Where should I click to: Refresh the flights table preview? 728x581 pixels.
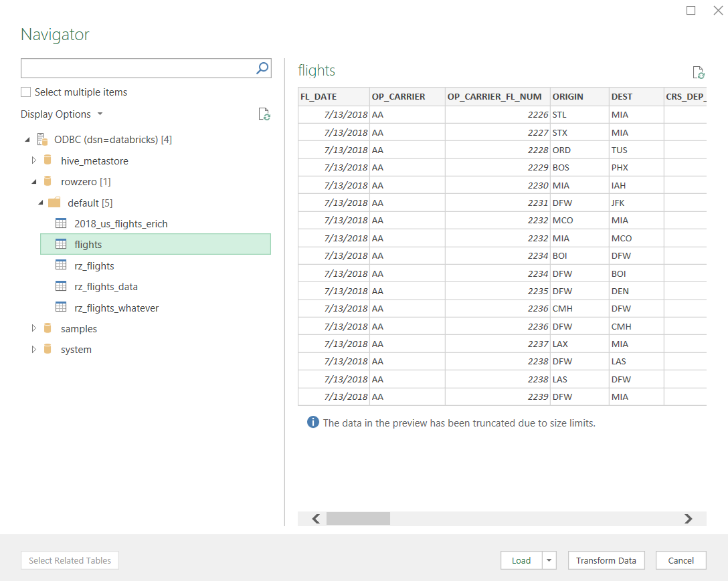tap(699, 72)
